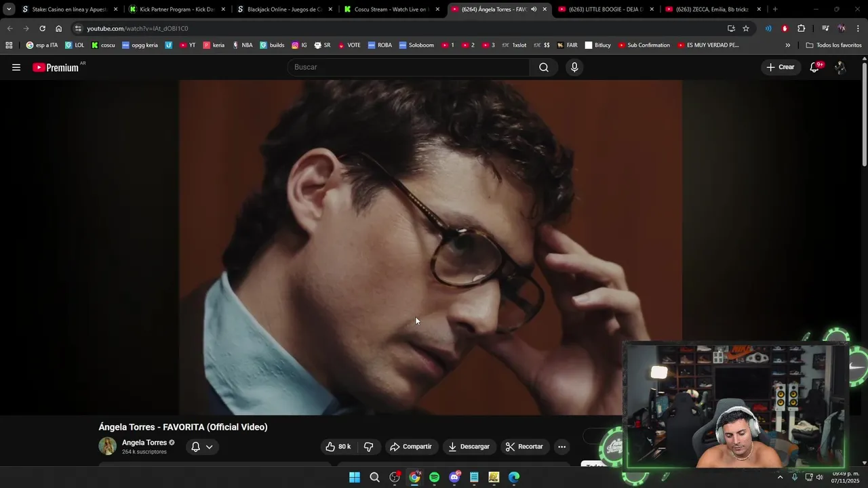Go back with the browser back arrow
This screenshot has height=488, width=868.
click(9, 28)
